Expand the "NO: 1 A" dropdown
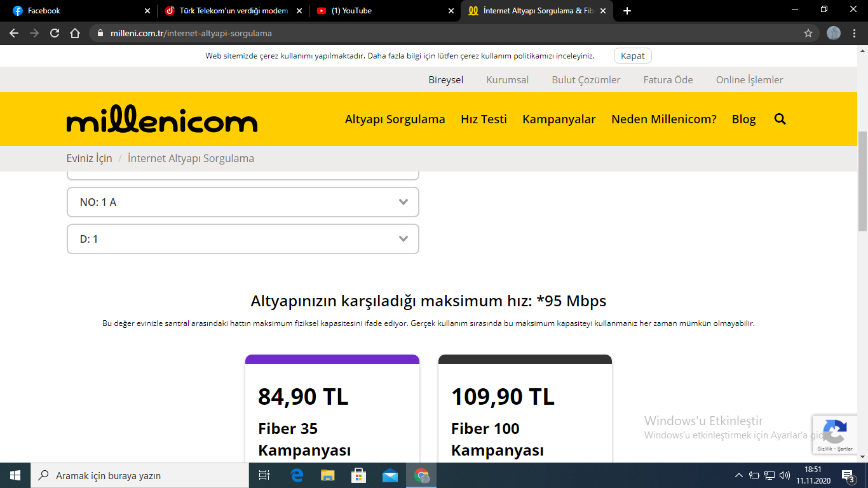Screen dimensions: 868x488 [x=243, y=202]
